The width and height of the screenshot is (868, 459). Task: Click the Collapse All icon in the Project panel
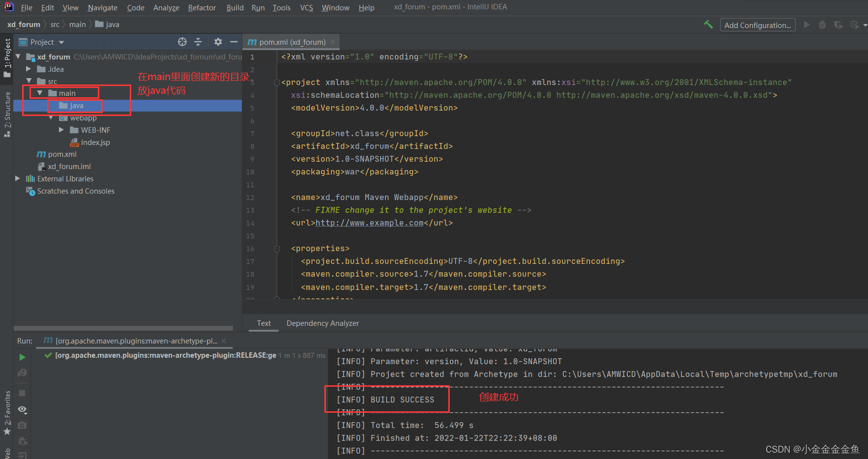point(198,42)
